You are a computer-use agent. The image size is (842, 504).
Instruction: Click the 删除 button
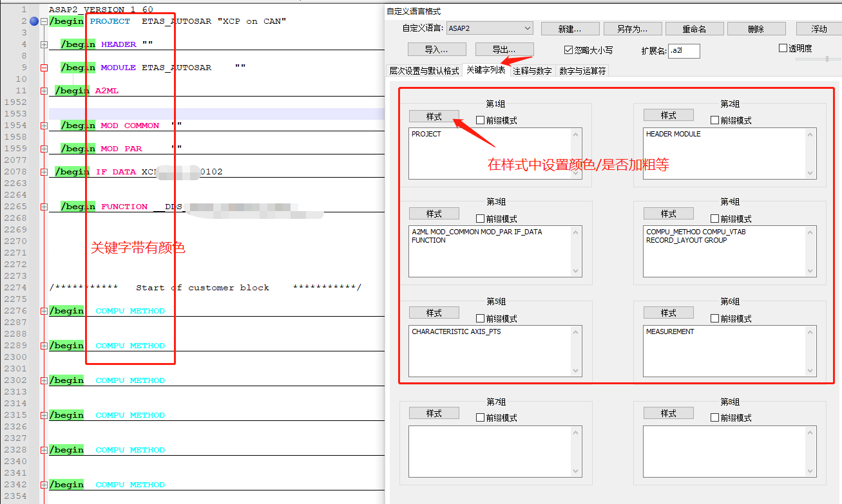tap(756, 29)
